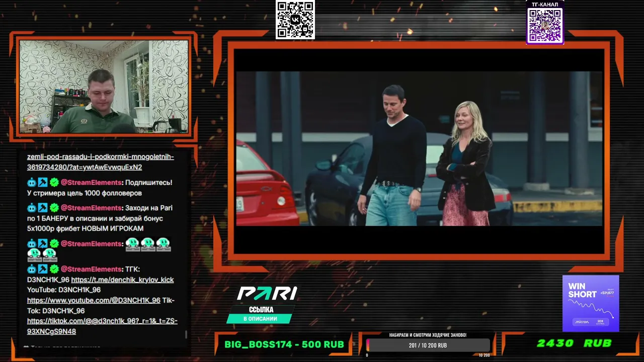Click the WIN SHORT promo widget
Image resolution: width=644 pixels, height=362 pixels.
[591, 303]
